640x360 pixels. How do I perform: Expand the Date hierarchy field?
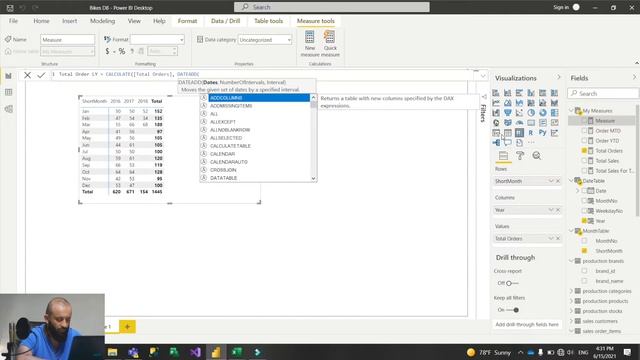(578, 191)
